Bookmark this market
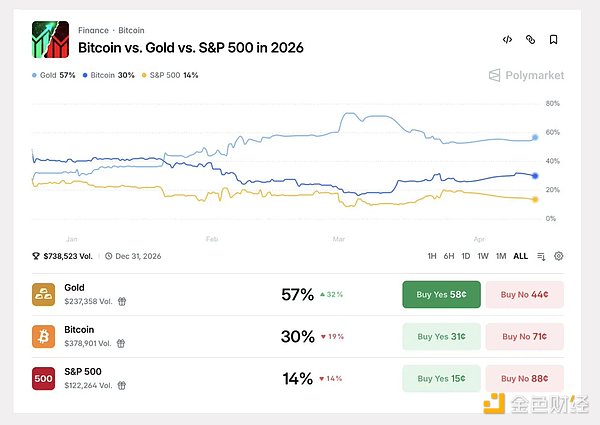 tap(554, 40)
